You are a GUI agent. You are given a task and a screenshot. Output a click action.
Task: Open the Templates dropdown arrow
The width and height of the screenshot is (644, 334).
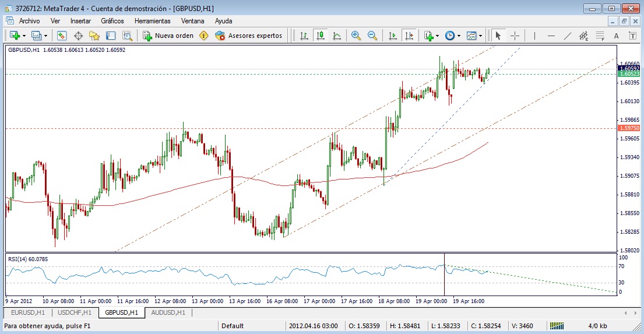coord(481,36)
